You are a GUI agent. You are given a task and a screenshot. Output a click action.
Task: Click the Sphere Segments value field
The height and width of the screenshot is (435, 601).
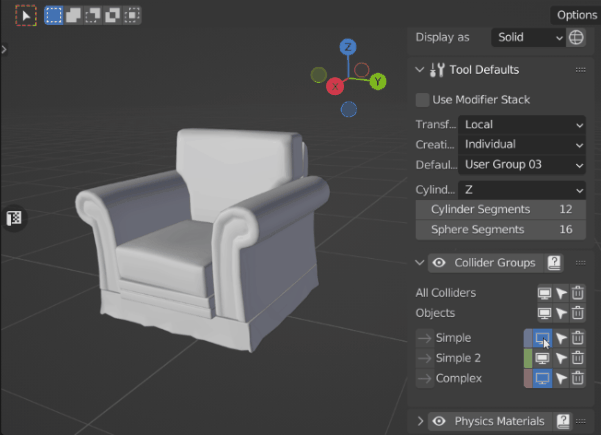click(x=501, y=230)
